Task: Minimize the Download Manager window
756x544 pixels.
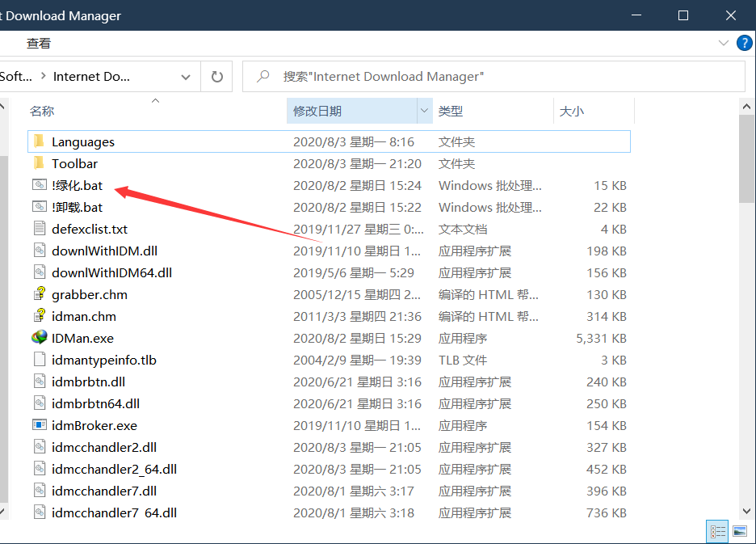Action: pyautogui.click(x=636, y=15)
